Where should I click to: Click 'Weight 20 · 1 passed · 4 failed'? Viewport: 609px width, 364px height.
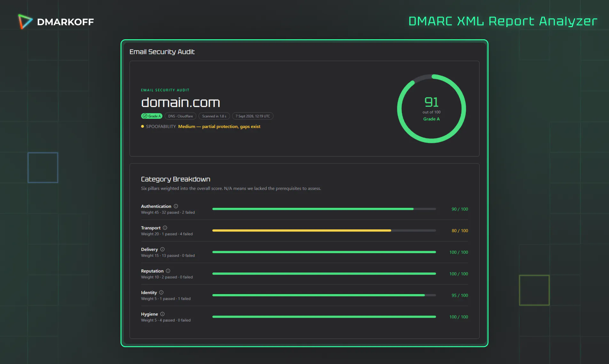pos(167,234)
